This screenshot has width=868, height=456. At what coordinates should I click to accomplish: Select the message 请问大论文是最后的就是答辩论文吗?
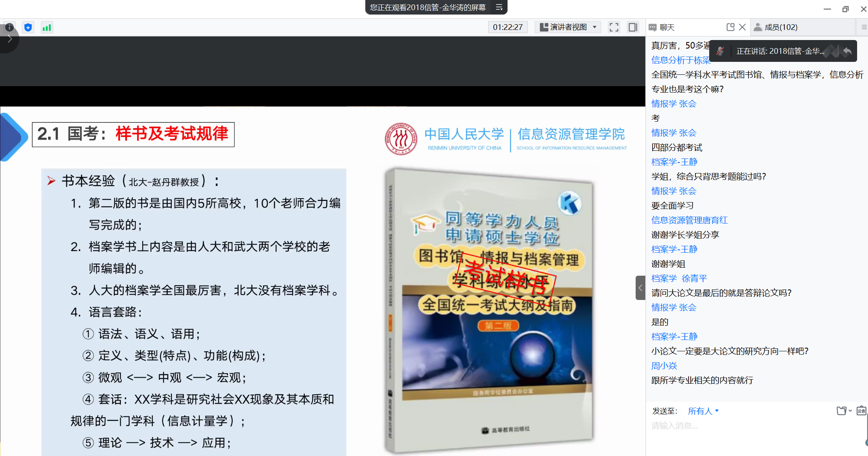click(721, 293)
